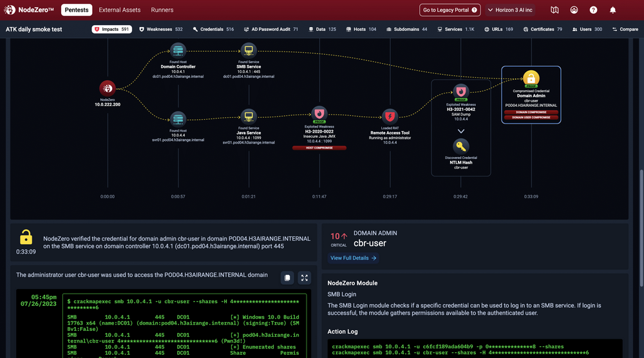Copy the crackmapexec proof output
The image size is (644, 358).
[x=287, y=278]
